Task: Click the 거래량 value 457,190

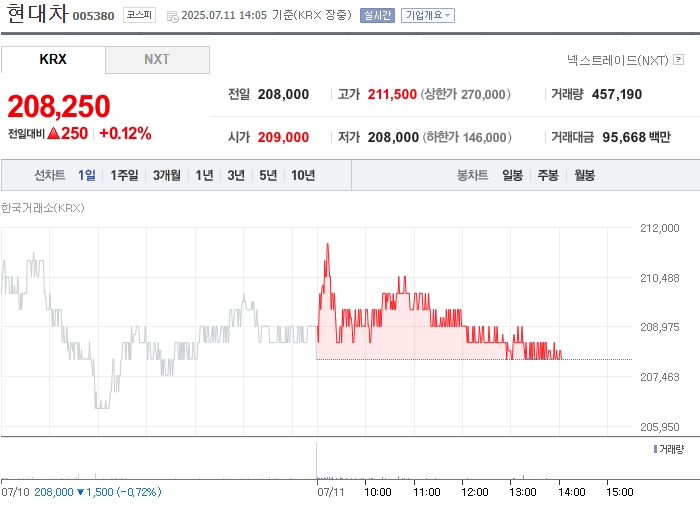Action: point(617,94)
